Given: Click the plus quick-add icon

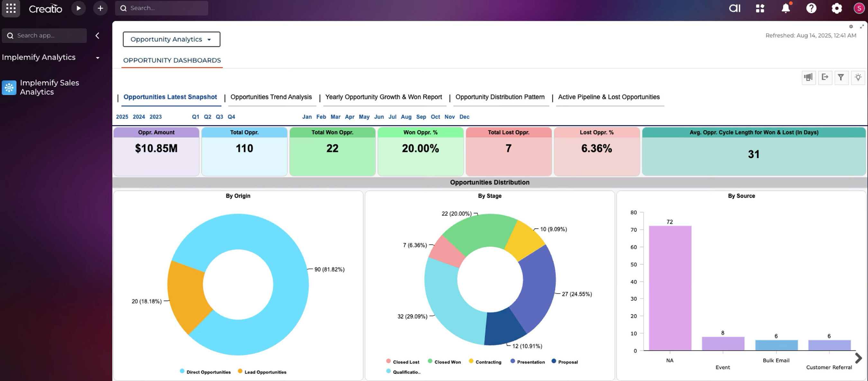Looking at the screenshot, I should 100,8.
